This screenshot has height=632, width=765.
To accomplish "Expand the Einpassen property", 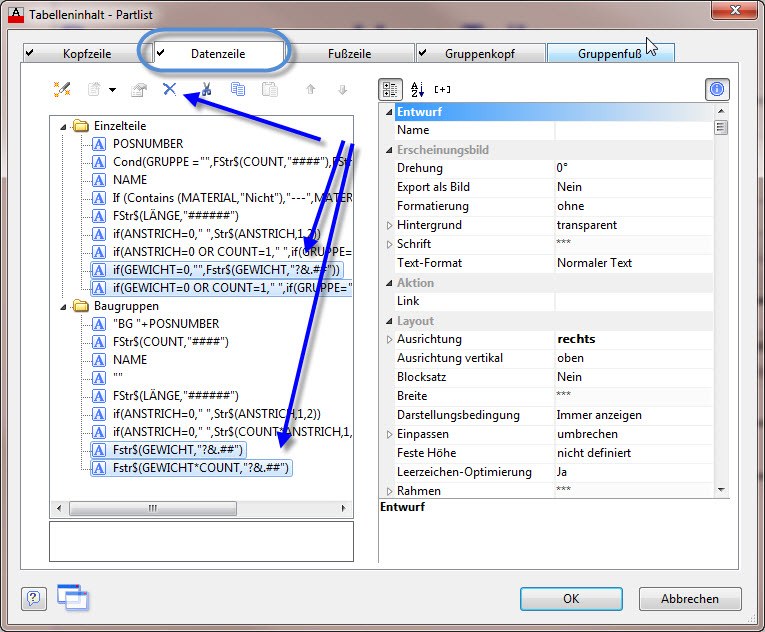I will (x=389, y=434).
